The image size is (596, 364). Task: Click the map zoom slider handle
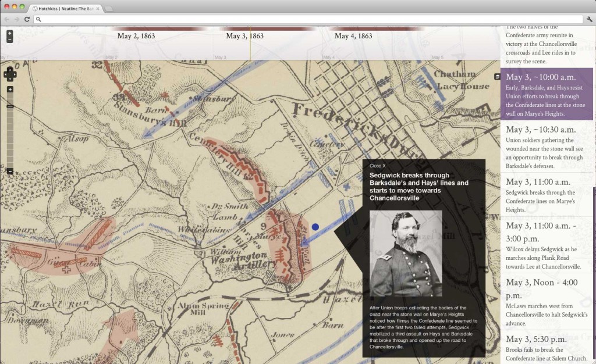tap(10, 106)
